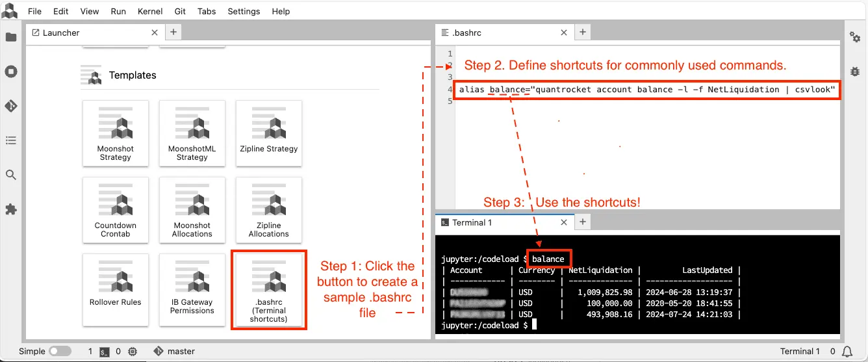The height and width of the screenshot is (362, 868).
Task: Toggle the Simple interface mode switch
Action: tap(60, 352)
